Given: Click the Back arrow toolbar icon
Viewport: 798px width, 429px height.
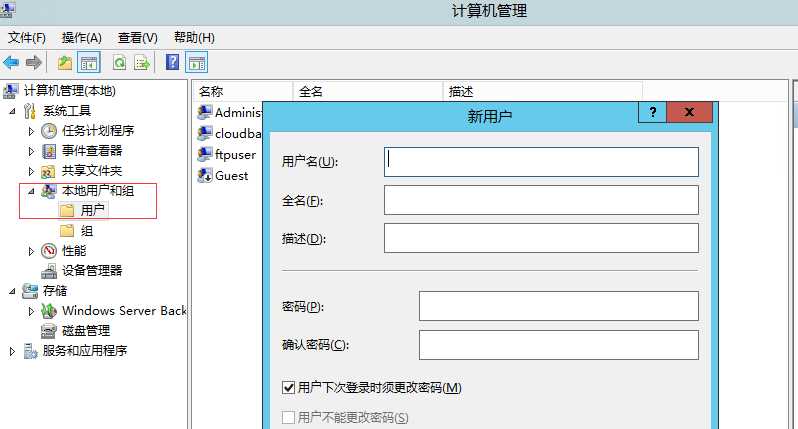Looking at the screenshot, I should (x=11, y=63).
